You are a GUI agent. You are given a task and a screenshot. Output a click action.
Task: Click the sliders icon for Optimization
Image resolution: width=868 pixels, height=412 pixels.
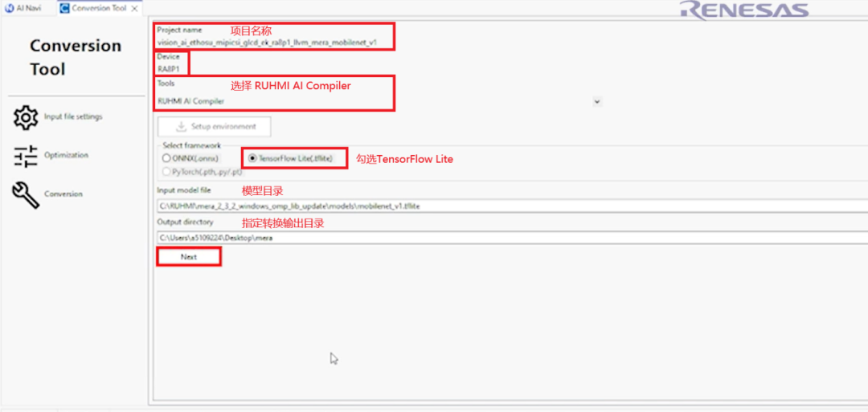point(26,156)
